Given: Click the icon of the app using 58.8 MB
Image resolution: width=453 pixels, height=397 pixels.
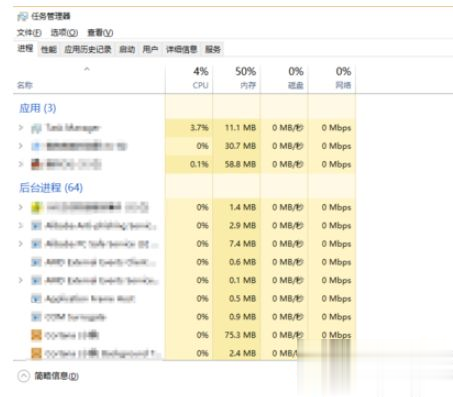Looking at the screenshot, I should tap(36, 164).
